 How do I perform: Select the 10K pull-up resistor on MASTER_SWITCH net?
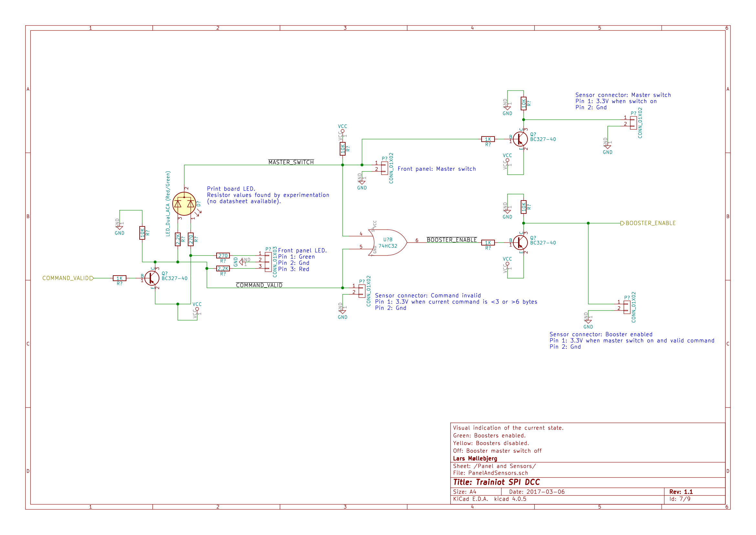(342, 149)
